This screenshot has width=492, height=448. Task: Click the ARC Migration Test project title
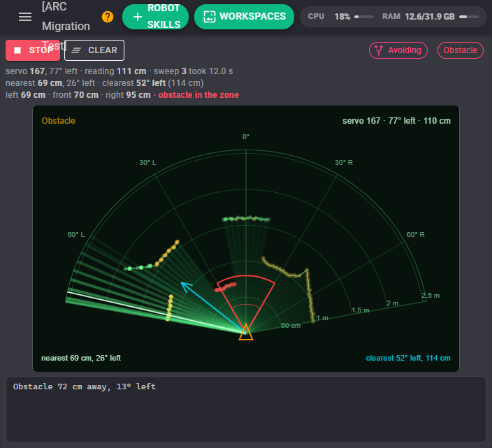[x=66, y=26]
